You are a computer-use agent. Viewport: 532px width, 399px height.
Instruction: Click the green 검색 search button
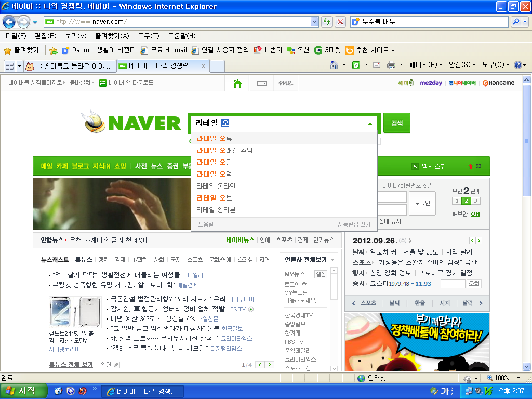pyautogui.click(x=396, y=123)
